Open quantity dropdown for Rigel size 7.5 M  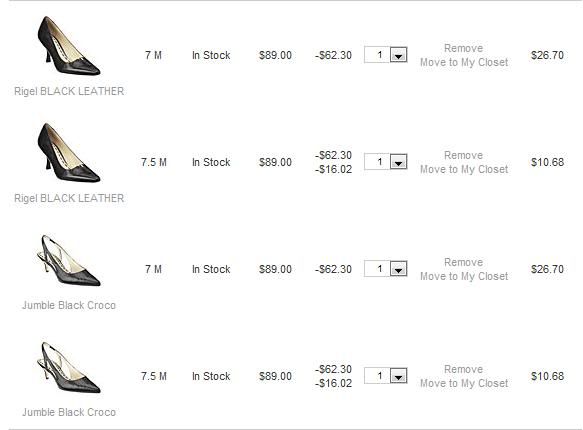coord(398,162)
